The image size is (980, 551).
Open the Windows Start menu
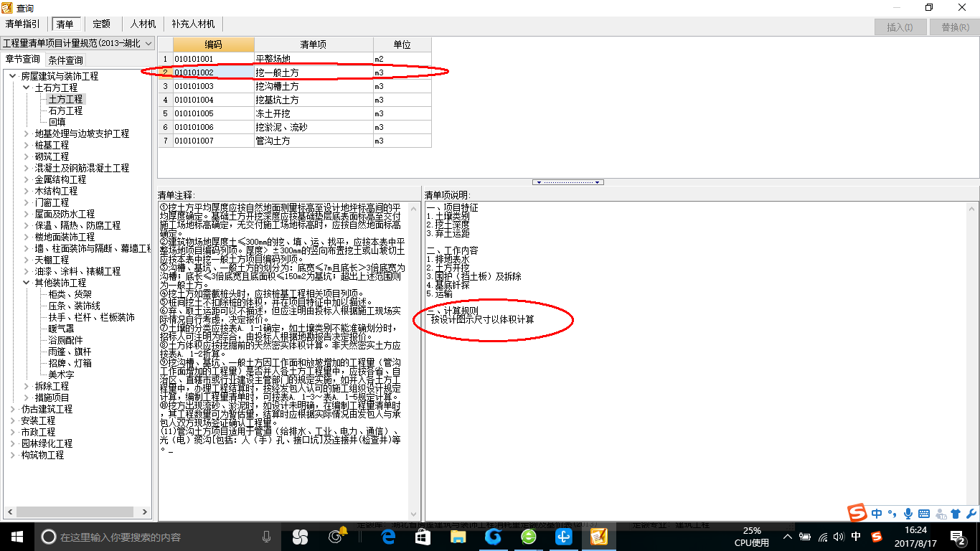click(x=17, y=537)
